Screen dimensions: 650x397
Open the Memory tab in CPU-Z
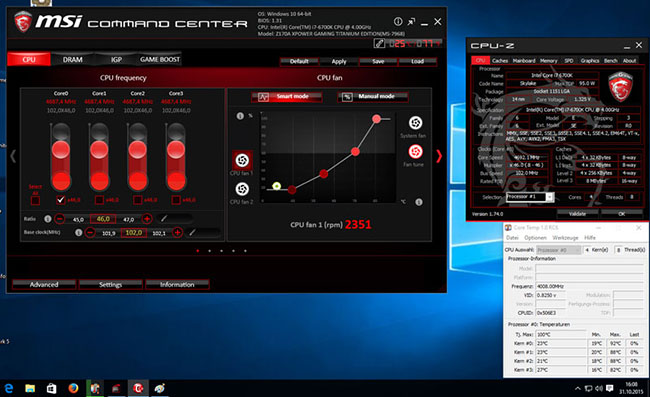tap(548, 61)
